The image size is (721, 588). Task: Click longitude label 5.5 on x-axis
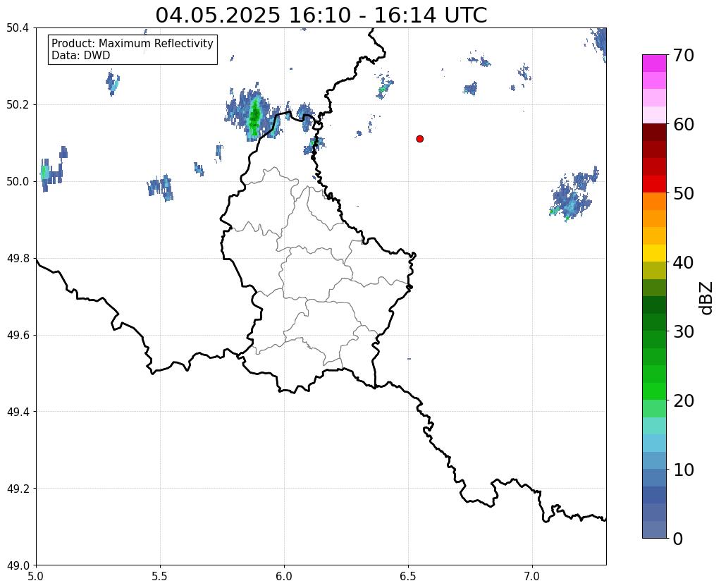pos(160,577)
